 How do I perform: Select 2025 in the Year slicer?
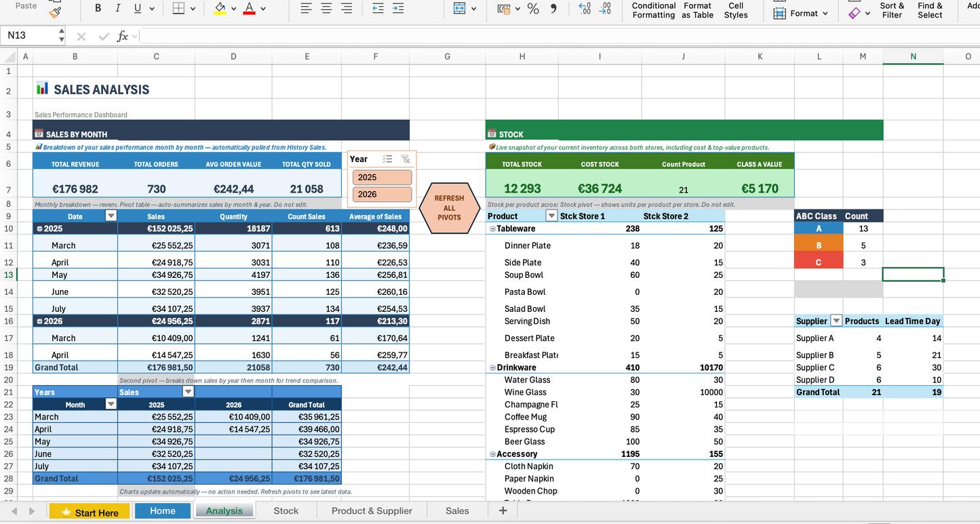[x=382, y=177]
